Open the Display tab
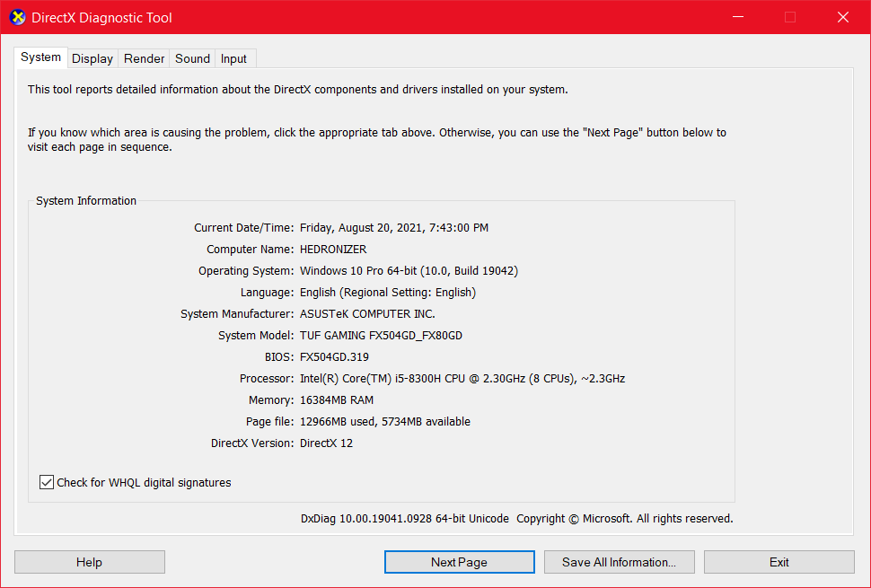871x588 pixels. 92,58
